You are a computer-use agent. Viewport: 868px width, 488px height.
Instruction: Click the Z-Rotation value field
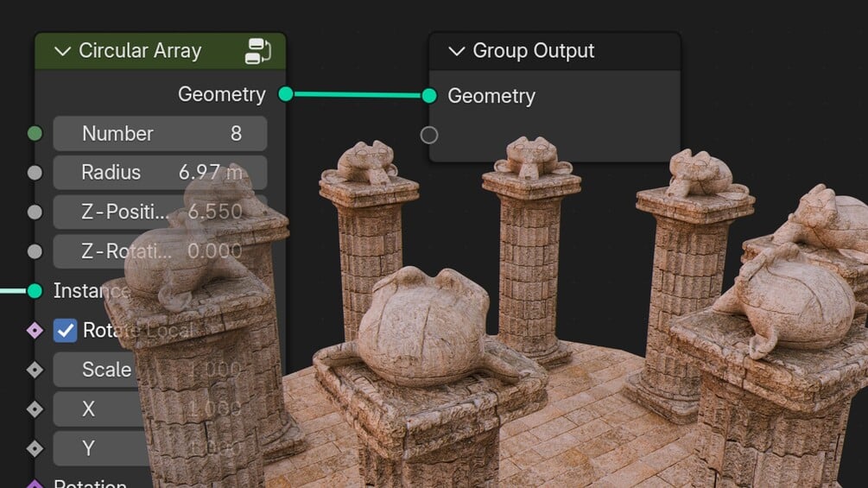pyautogui.click(x=160, y=251)
